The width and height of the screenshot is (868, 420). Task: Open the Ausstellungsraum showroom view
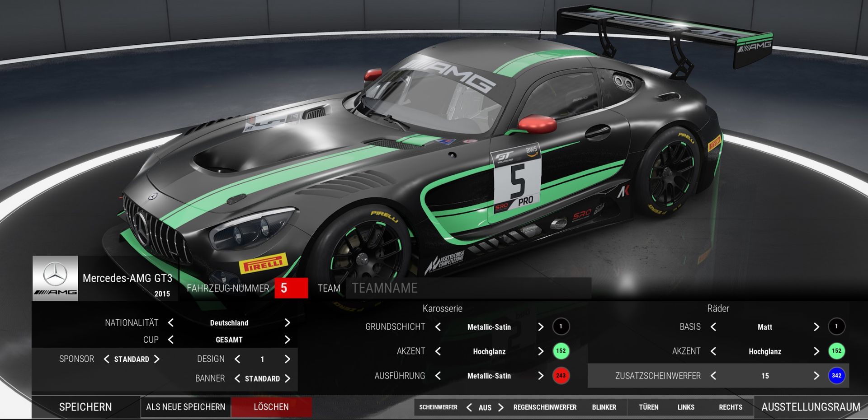(x=810, y=407)
